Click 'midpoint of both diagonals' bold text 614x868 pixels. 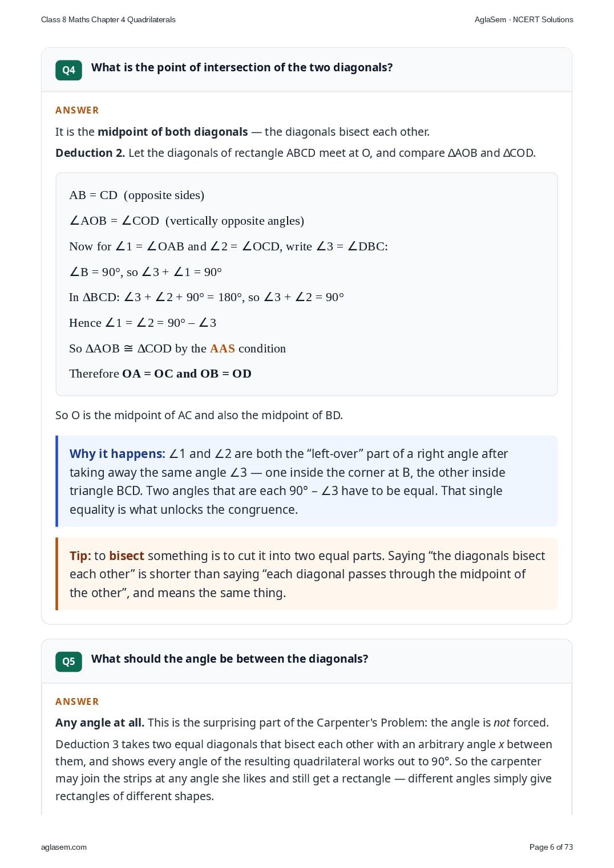click(173, 132)
